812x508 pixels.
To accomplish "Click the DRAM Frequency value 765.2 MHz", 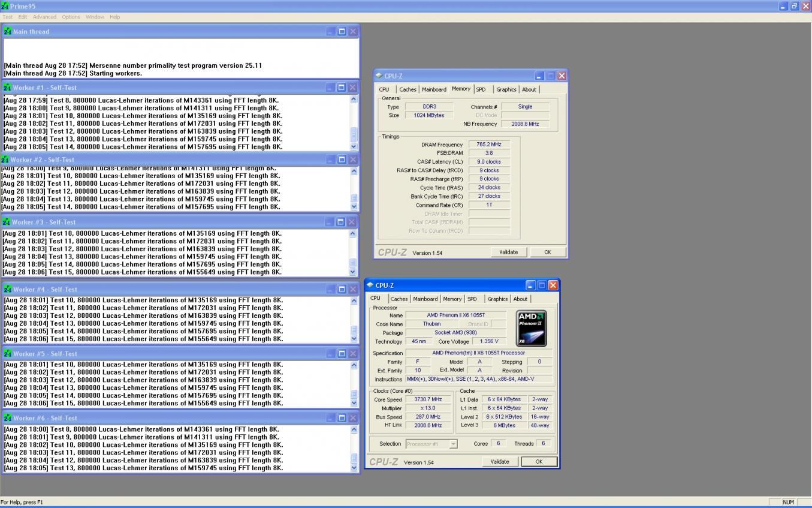I will click(489, 145).
